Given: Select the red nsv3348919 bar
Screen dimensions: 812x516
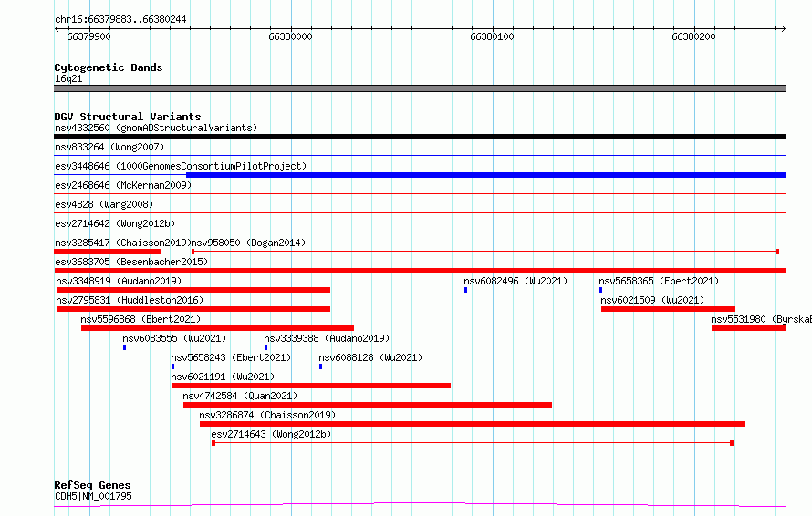Looking at the screenshot, I should tap(193, 290).
